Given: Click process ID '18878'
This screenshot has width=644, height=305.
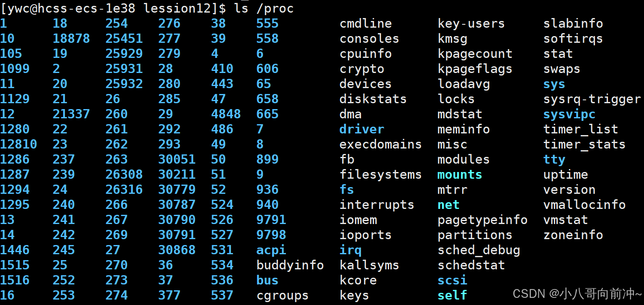Looking at the screenshot, I should tap(71, 39).
